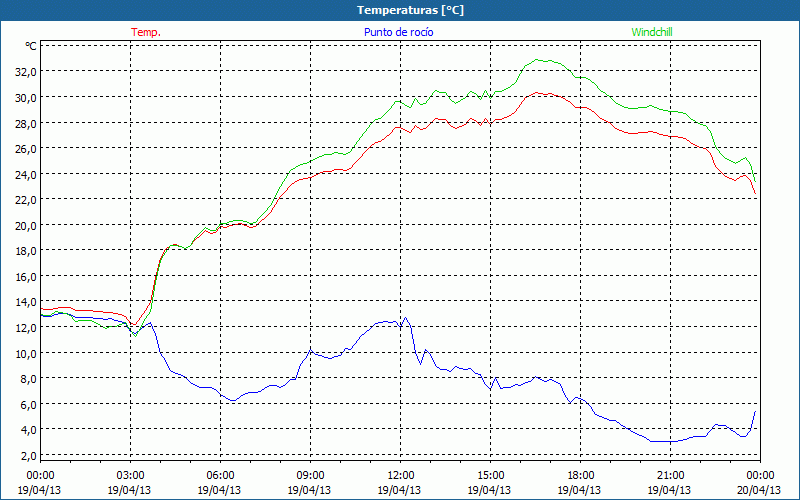Click the 28,0 y-axis value
800x500 pixels.
coord(27,123)
